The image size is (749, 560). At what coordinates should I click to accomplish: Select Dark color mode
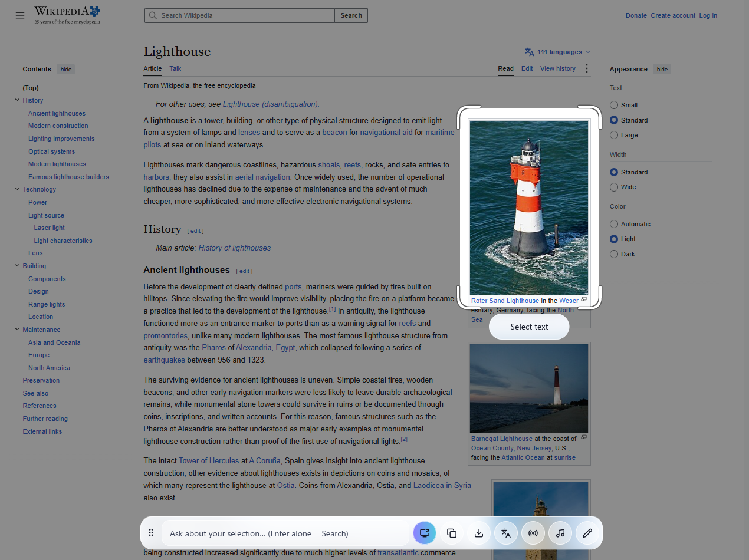coord(614,254)
